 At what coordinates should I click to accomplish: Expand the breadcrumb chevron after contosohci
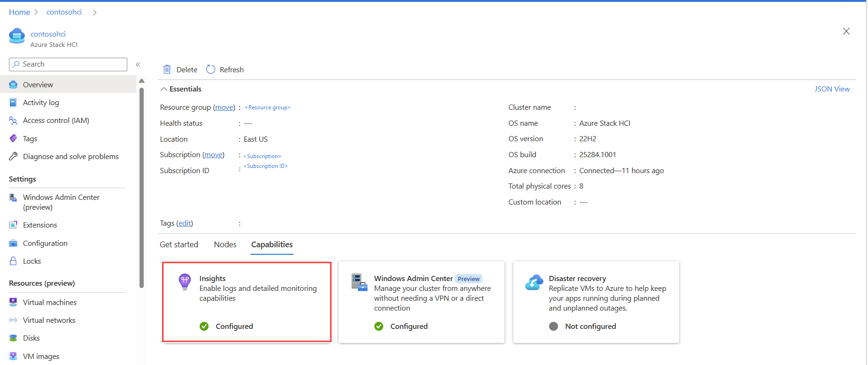pyautogui.click(x=95, y=13)
